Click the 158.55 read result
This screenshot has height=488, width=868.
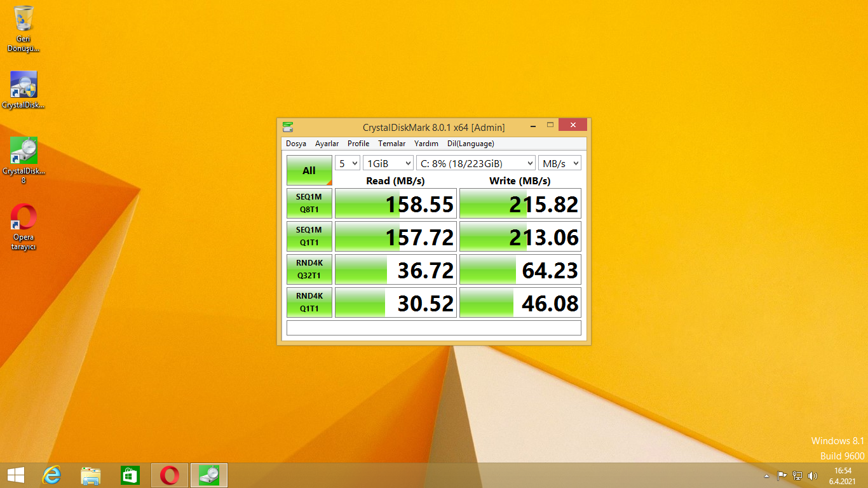pyautogui.click(x=396, y=203)
